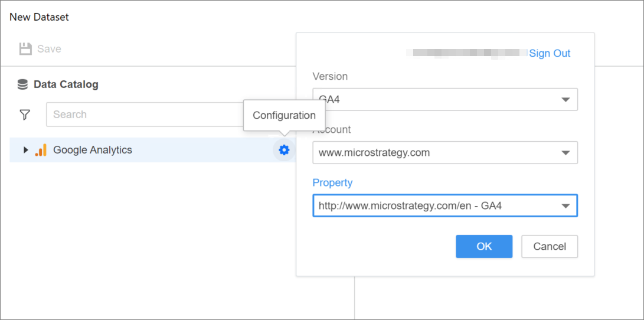Click the Account dropdown arrow
The width and height of the screenshot is (644, 320).
565,153
